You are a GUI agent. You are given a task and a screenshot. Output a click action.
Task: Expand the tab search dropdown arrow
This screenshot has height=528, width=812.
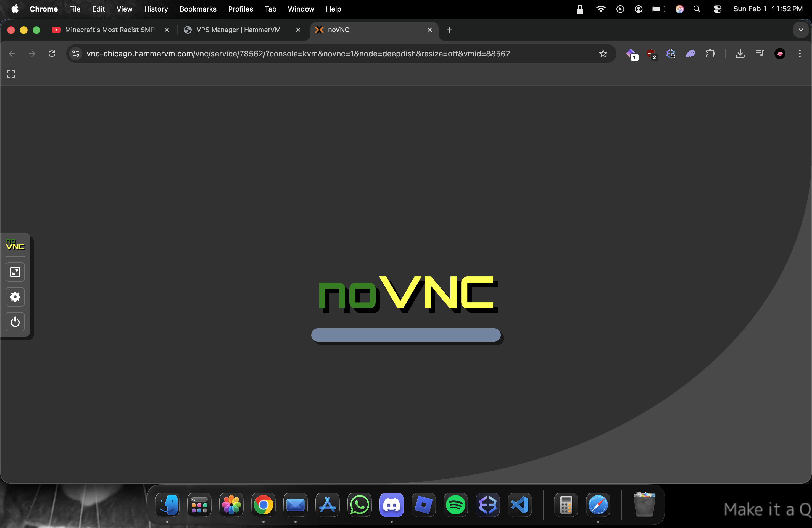[800, 30]
